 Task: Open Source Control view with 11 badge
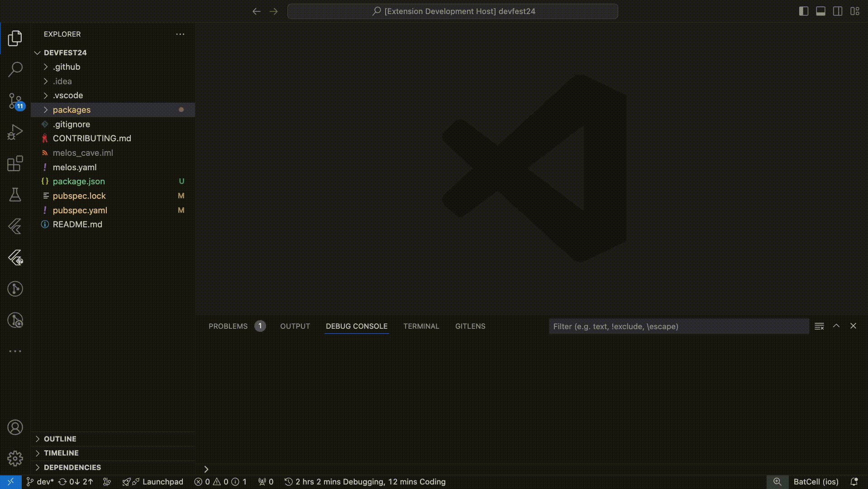point(15,101)
